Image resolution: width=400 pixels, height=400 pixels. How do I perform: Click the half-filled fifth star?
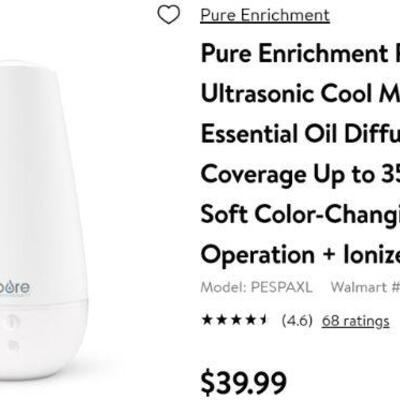263,320
